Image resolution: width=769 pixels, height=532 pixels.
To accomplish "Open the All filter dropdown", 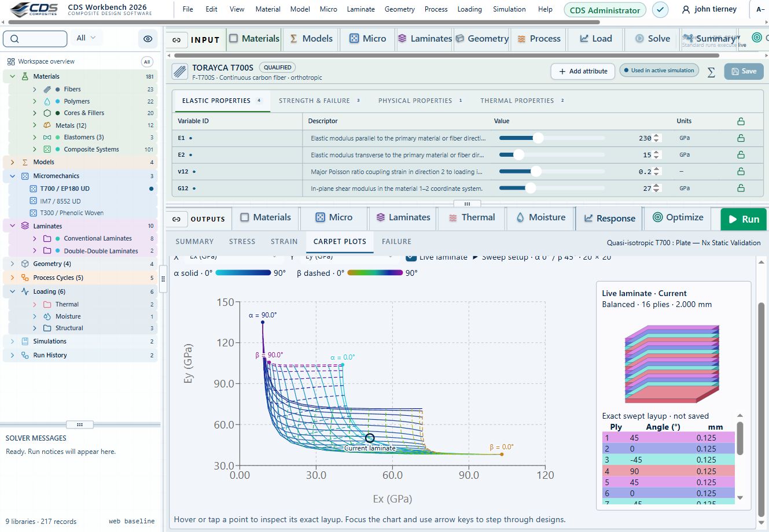I will 86,38.
